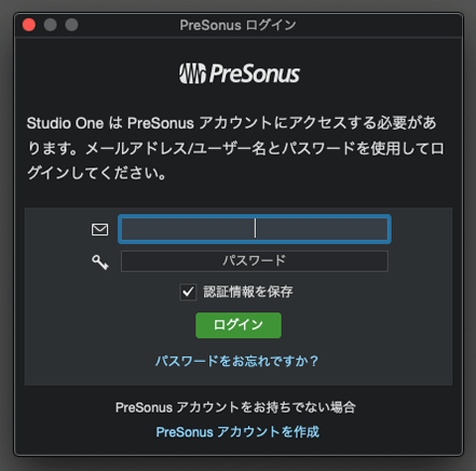Click the envelope icon beside the email field

[100, 229]
